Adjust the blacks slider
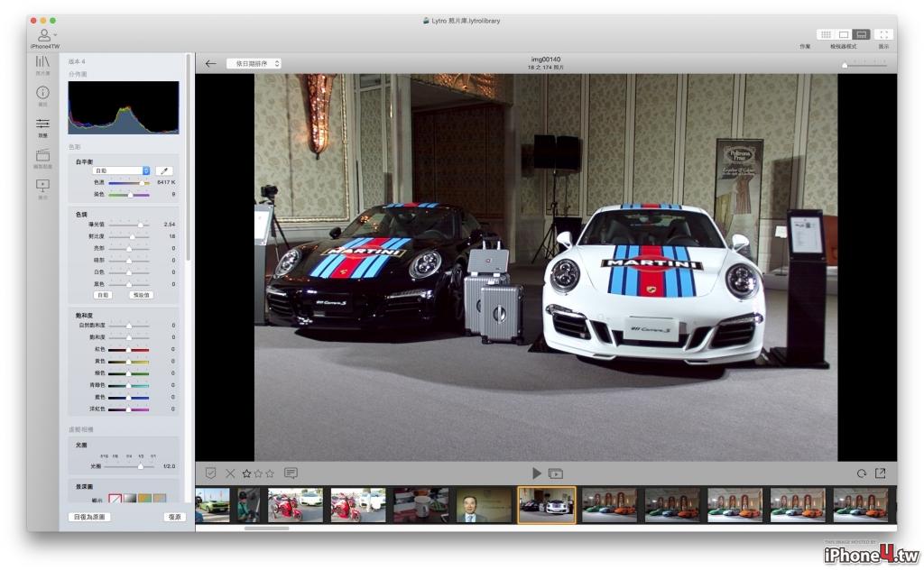The image size is (924, 570). coord(129,284)
